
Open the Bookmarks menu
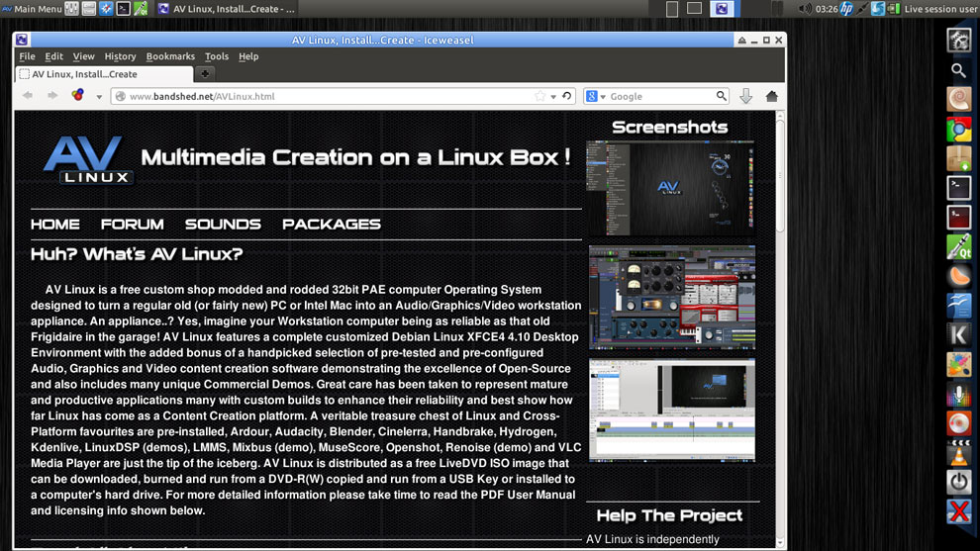point(170,56)
